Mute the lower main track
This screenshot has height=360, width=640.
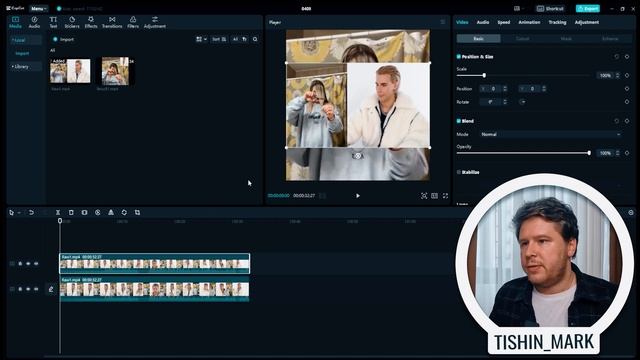tap(36, 289)
